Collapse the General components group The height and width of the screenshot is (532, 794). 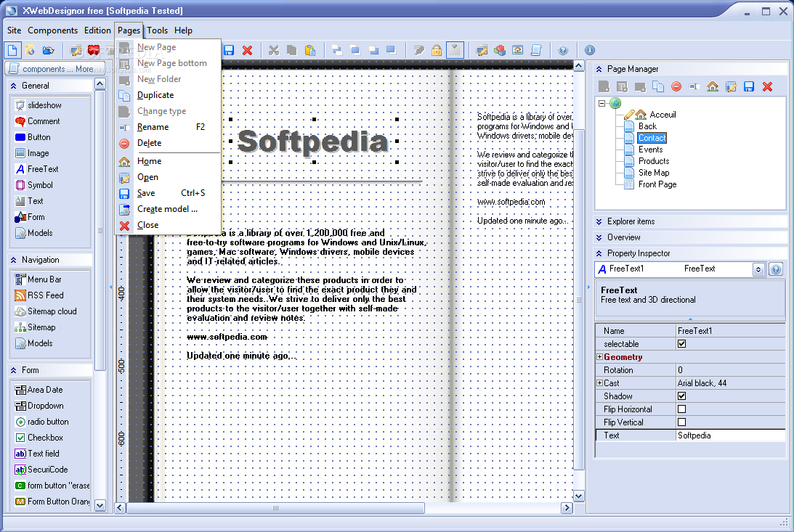point(14,86)
